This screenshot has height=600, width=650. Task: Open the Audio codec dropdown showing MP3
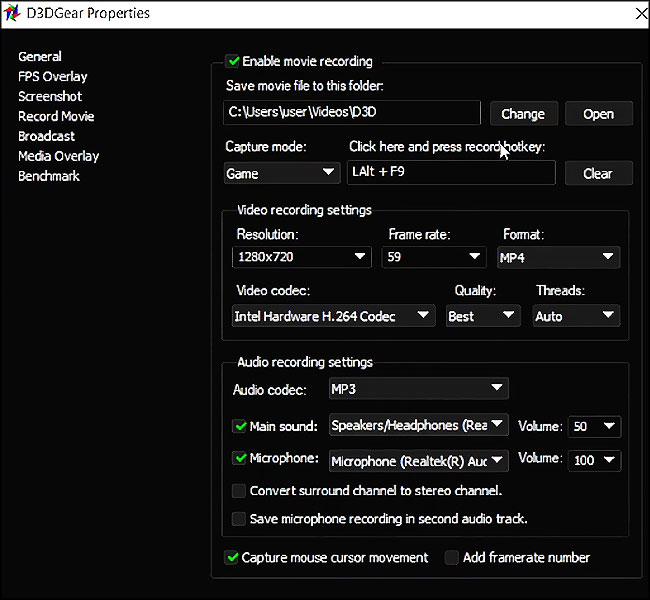pos(419,389)
